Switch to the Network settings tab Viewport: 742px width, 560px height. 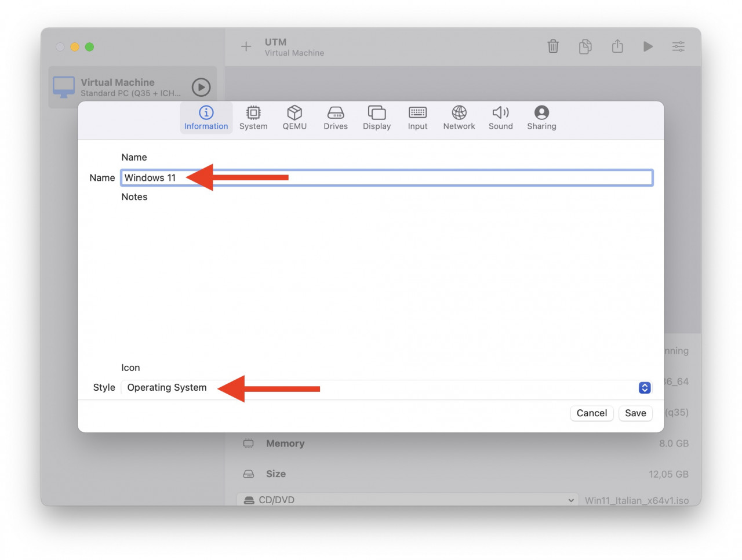[x=459, y=118]
